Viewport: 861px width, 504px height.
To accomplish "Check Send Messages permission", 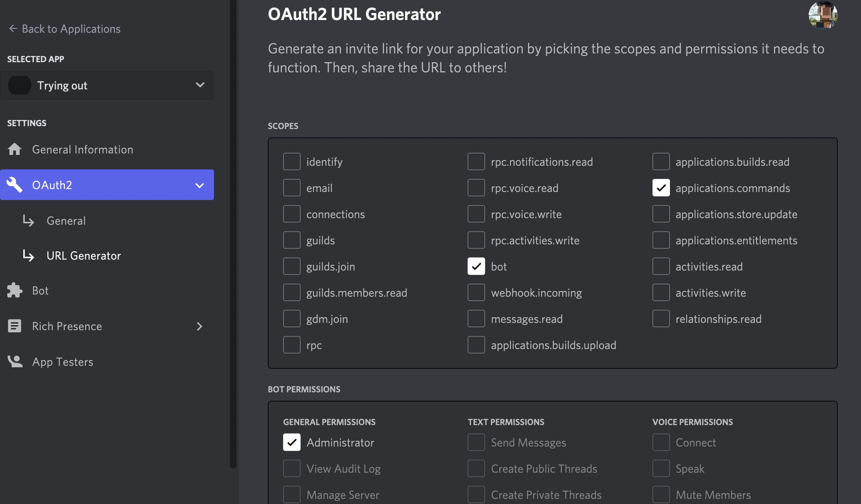I will pos(476,442).
